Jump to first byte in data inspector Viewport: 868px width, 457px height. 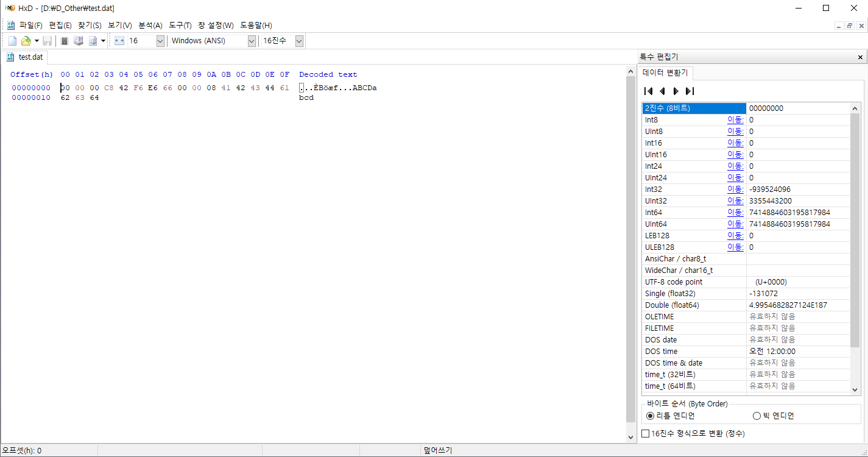(648, 91)
